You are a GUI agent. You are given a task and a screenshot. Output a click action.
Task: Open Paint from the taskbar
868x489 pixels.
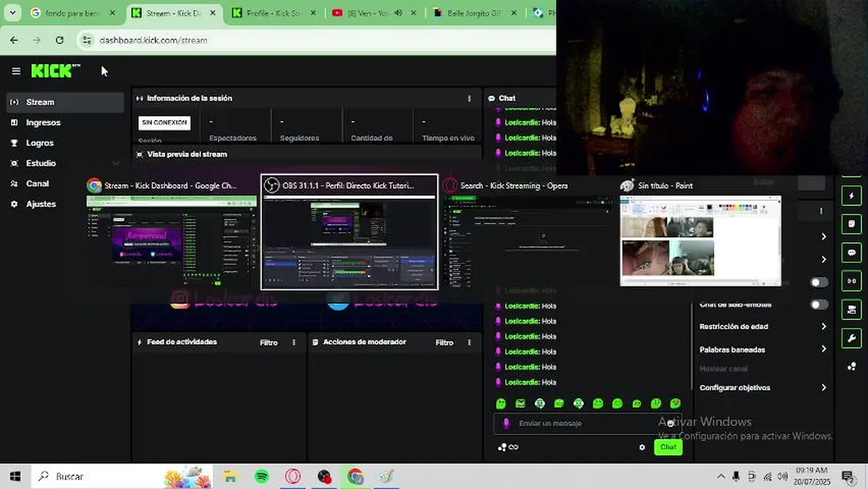click(386, 477)
